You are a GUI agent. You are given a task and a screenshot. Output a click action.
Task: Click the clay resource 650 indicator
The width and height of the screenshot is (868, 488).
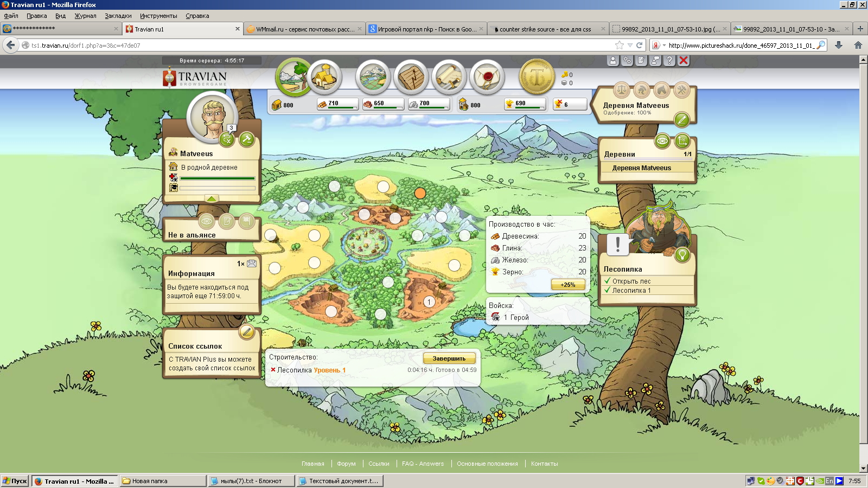[x=383, y=104]
